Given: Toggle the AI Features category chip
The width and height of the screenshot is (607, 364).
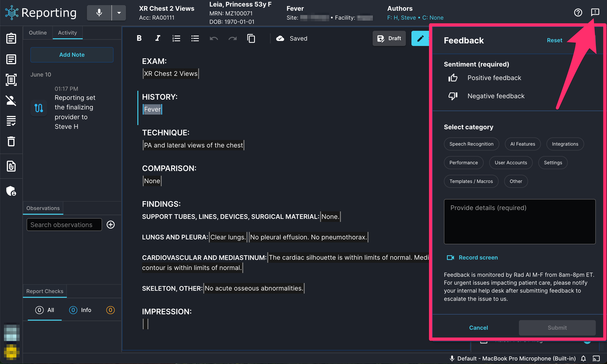Looking at the screenshot, I should click(523, 144).
